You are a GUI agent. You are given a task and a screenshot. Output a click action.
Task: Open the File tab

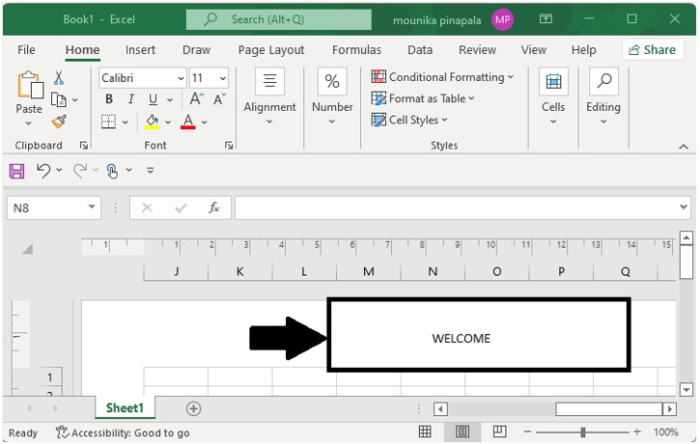[26, 50]
